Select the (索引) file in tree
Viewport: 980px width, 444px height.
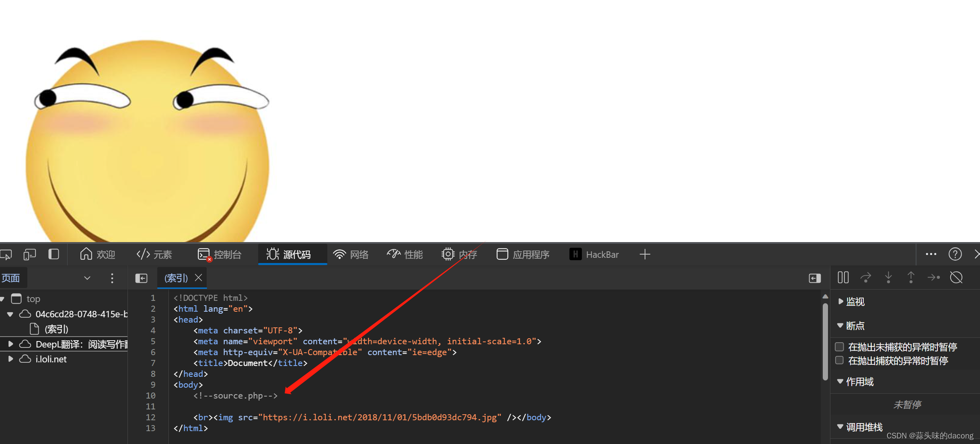56,329
